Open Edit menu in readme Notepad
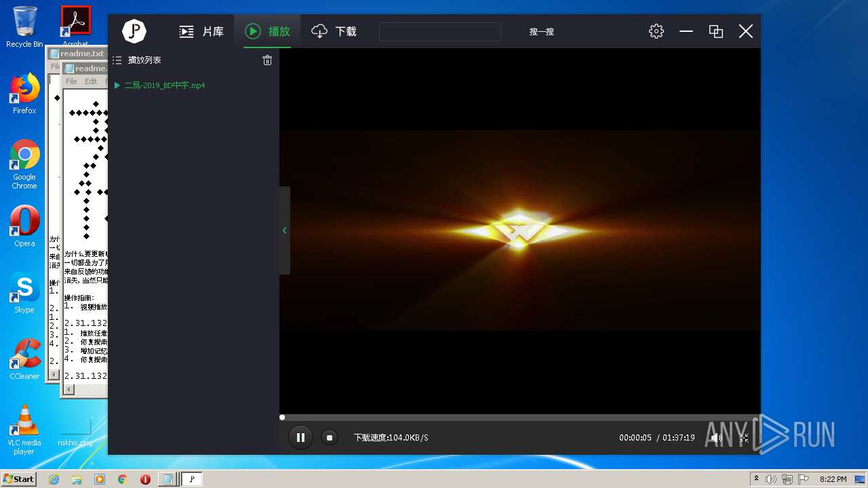Viewport: 868px width, 488px height. (91, 81)
